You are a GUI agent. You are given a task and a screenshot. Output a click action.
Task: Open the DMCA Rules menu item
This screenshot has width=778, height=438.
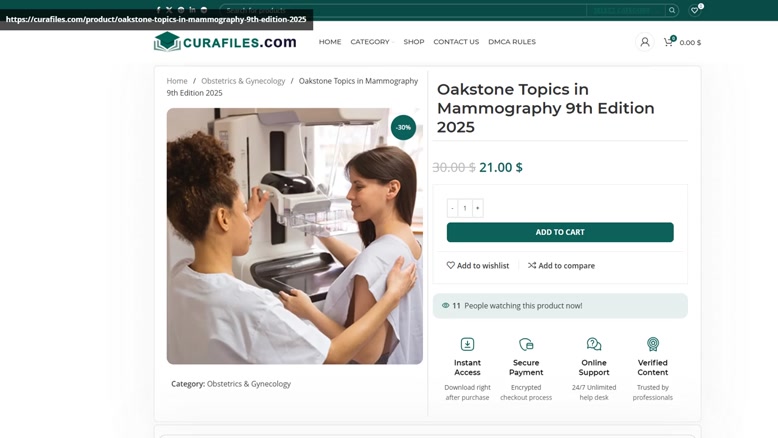tap(512, 42)
